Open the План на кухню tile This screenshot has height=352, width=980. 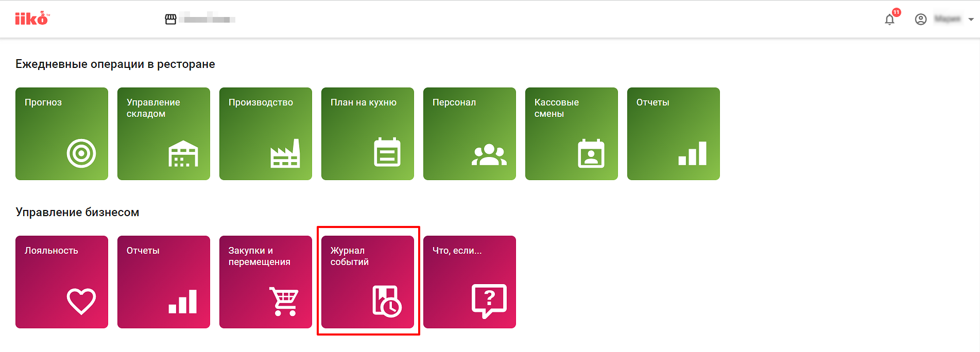click(x=368, y=134)
